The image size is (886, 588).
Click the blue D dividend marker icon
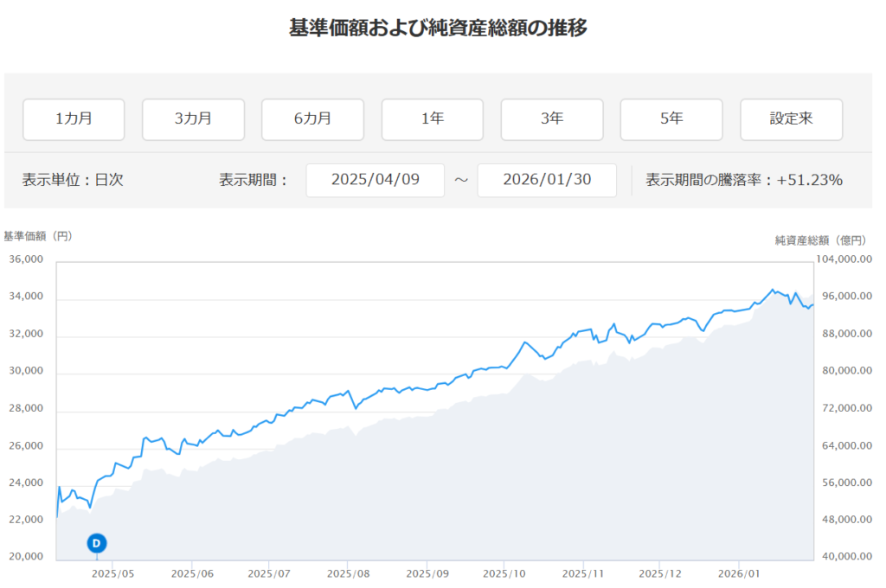tap(97, 543)
